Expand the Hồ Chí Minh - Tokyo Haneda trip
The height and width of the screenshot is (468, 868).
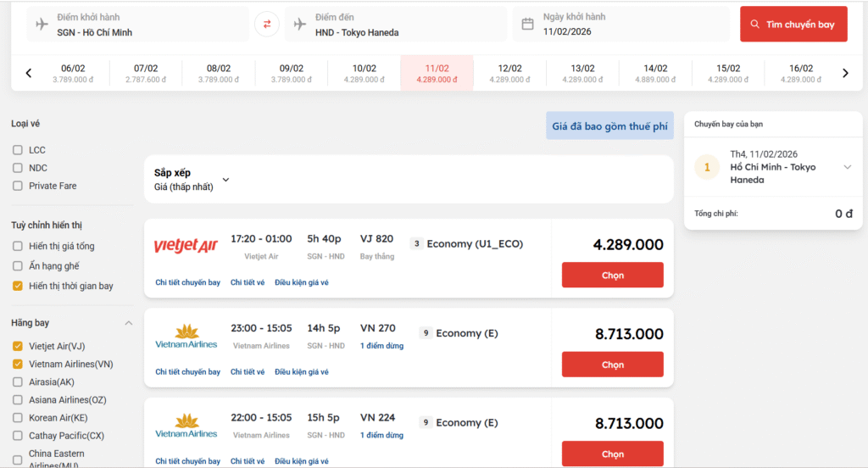(847, 167)
